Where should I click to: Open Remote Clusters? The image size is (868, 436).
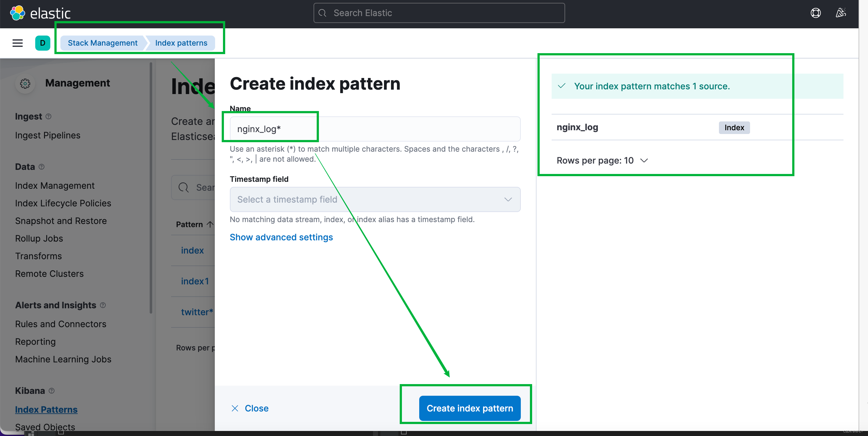[49, 273]
